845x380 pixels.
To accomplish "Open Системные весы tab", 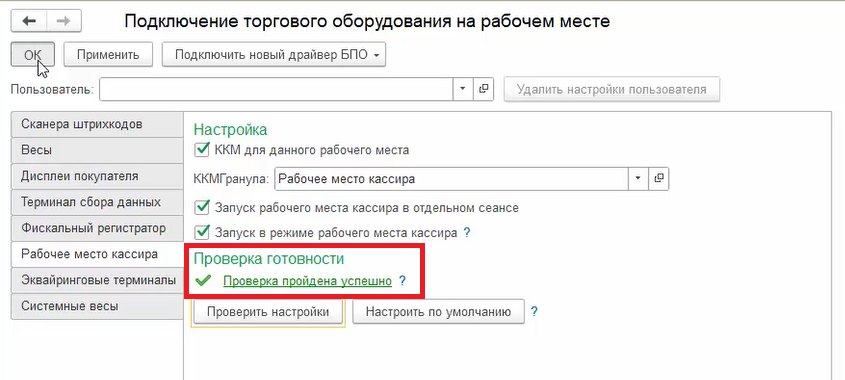I will (97, 306).
